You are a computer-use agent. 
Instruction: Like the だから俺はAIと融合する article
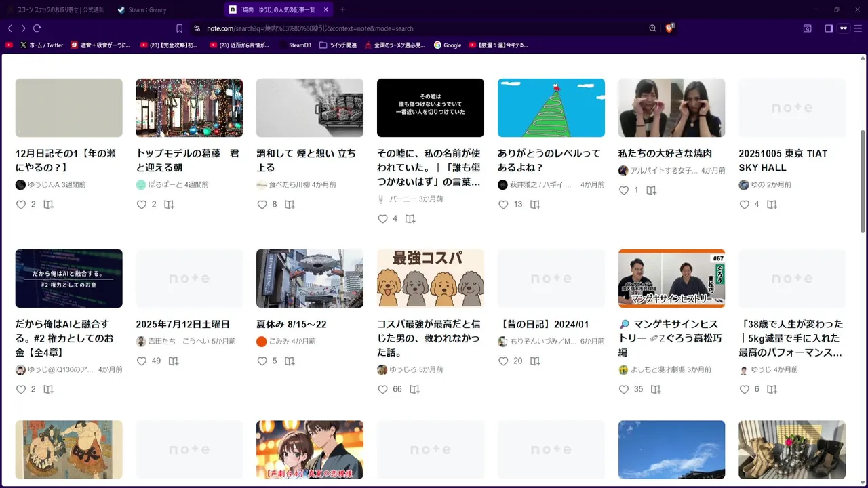[x=20, y=390]
